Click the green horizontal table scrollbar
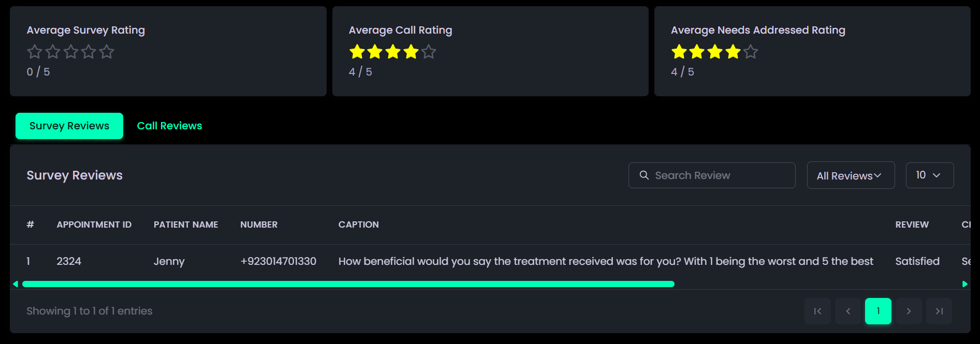980x344 pixels. pos(348,284)
